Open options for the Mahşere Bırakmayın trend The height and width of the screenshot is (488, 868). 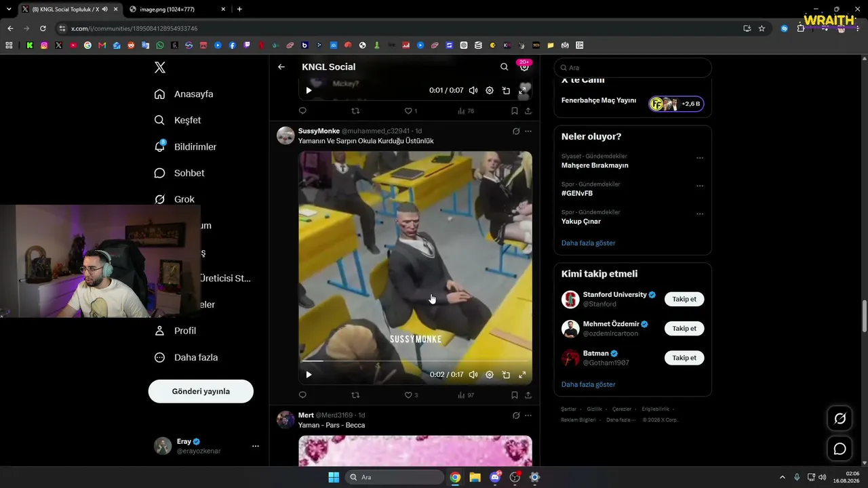700,158
